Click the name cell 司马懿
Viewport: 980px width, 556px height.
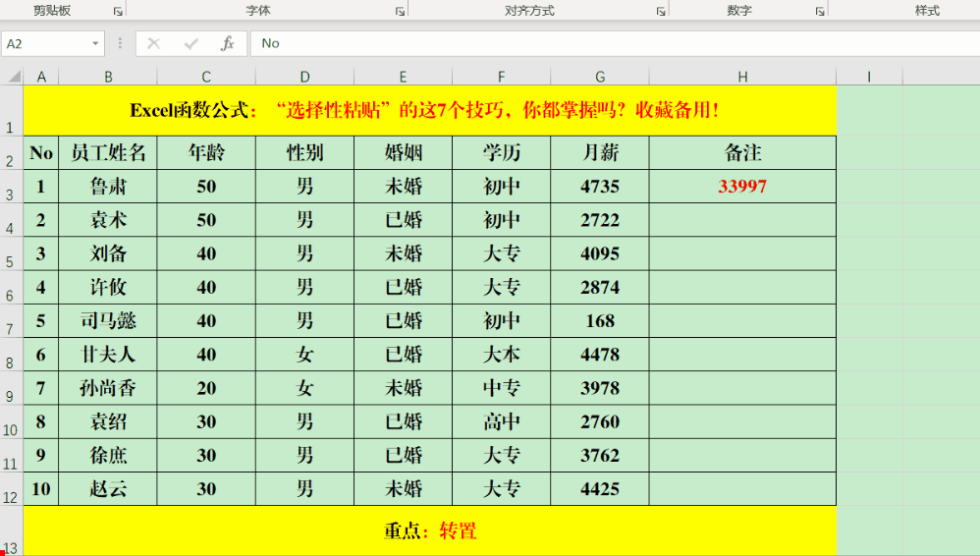tap(108, 321)
